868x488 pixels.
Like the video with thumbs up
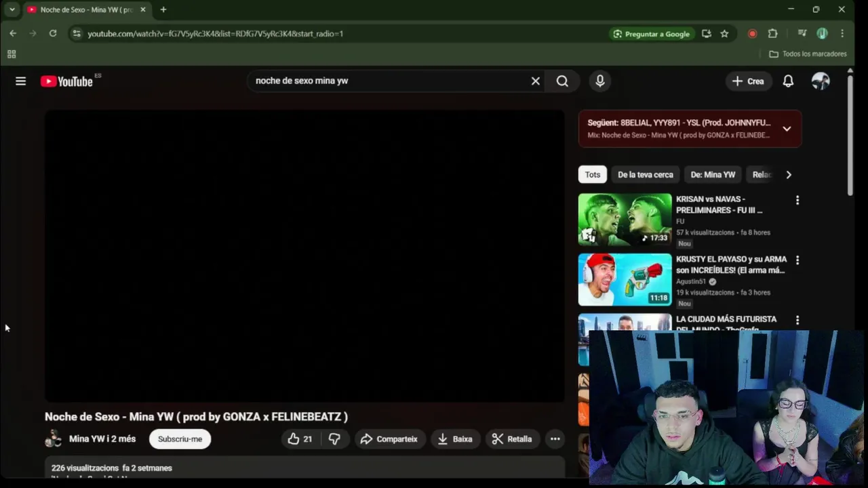(x=300, y=439)
